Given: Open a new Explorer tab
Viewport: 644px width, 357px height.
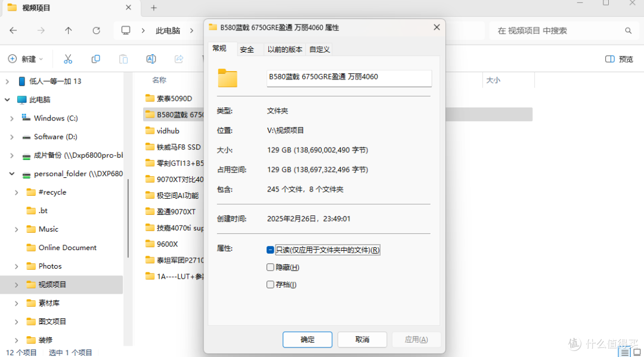Looking at the screenshot, I should click(x=154, y=8).
